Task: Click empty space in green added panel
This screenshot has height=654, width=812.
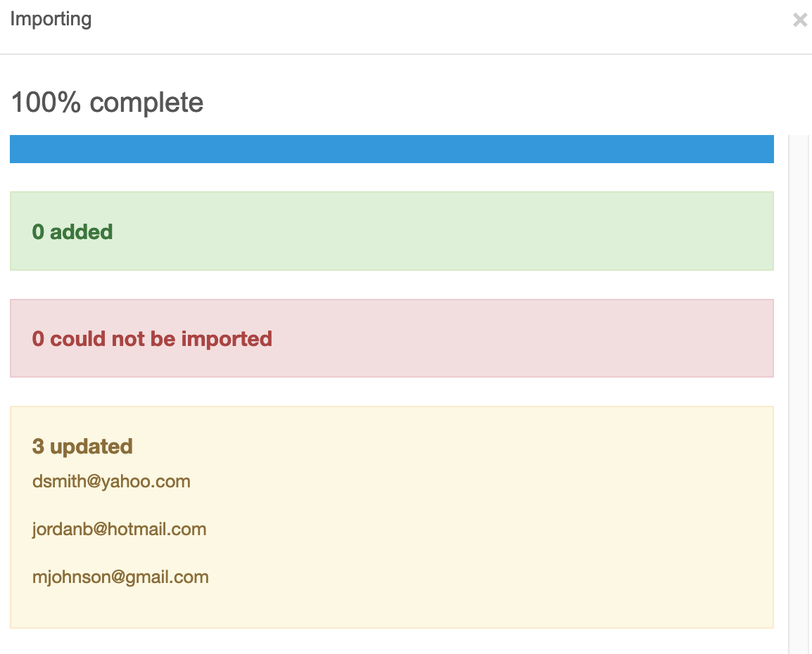Action: 457,232
